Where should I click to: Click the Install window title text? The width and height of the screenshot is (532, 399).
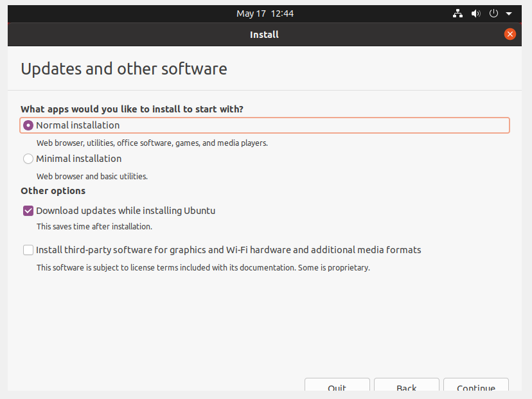[x=264, y=35]
